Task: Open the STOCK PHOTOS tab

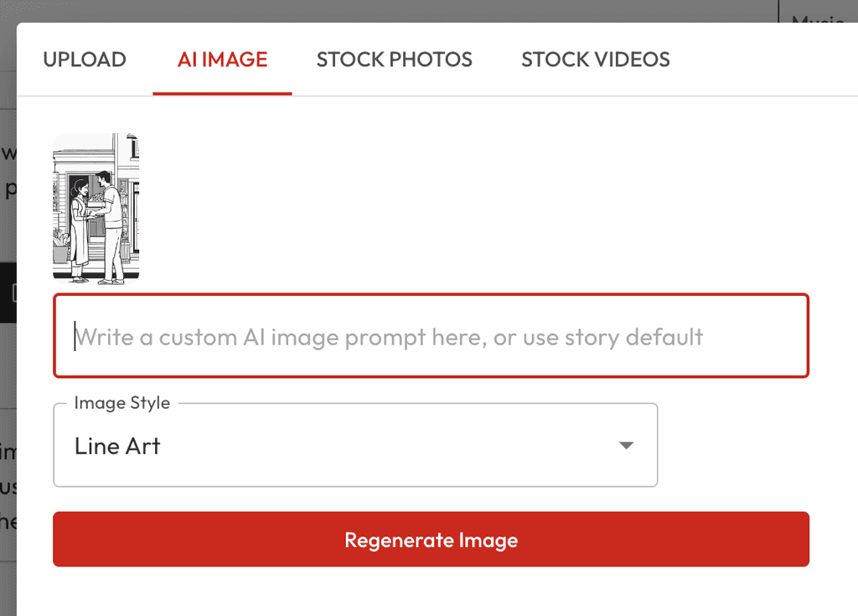Action: pos(394,59)
